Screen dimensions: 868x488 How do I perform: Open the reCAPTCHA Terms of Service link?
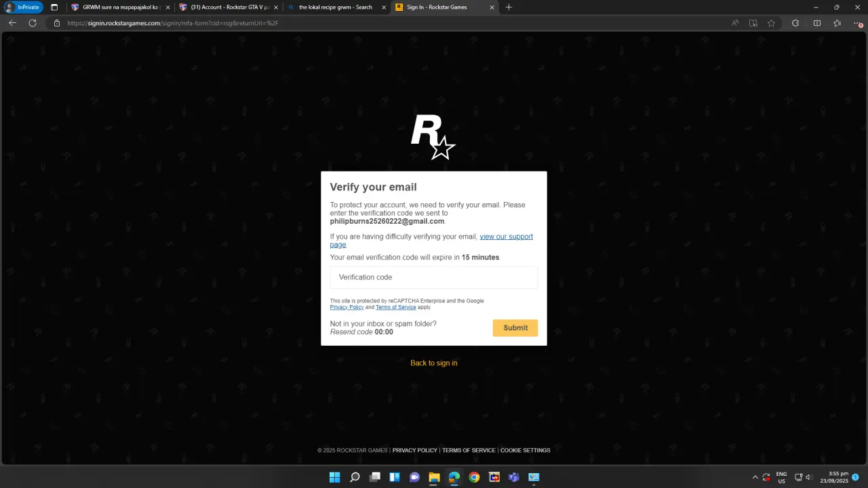[396, 308]
